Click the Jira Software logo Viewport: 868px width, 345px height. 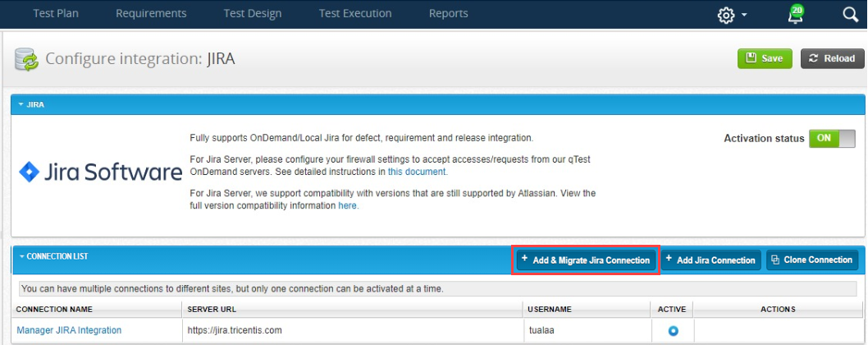[x=101, y=172]
